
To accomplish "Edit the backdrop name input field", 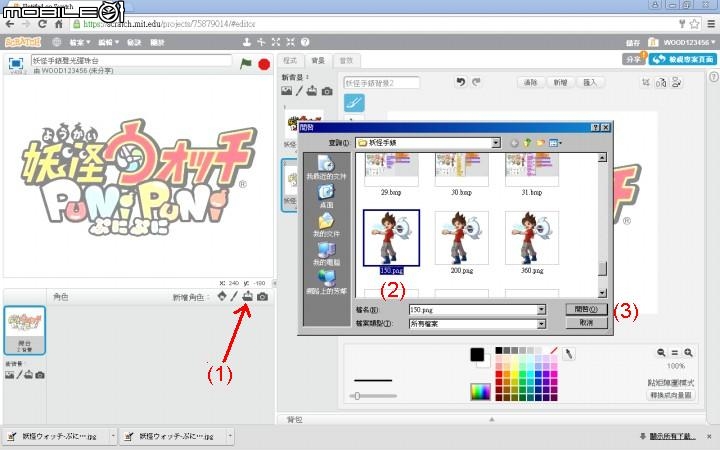I will pyautogui.click(x=382, y=83).
